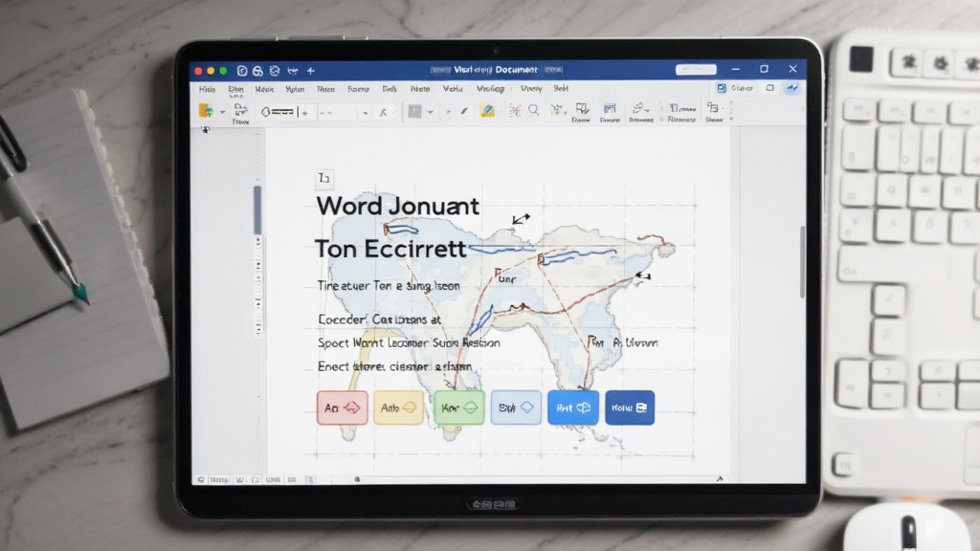Click the bright blue button with the cube icon
Image resolution: width=980 pixels, height=551 pixels.
(573, 408)
